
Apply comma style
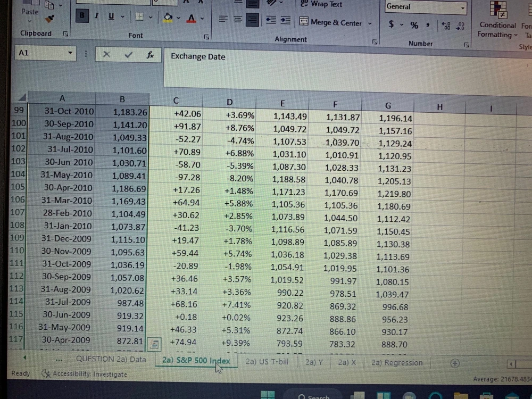tap(428, 25)
